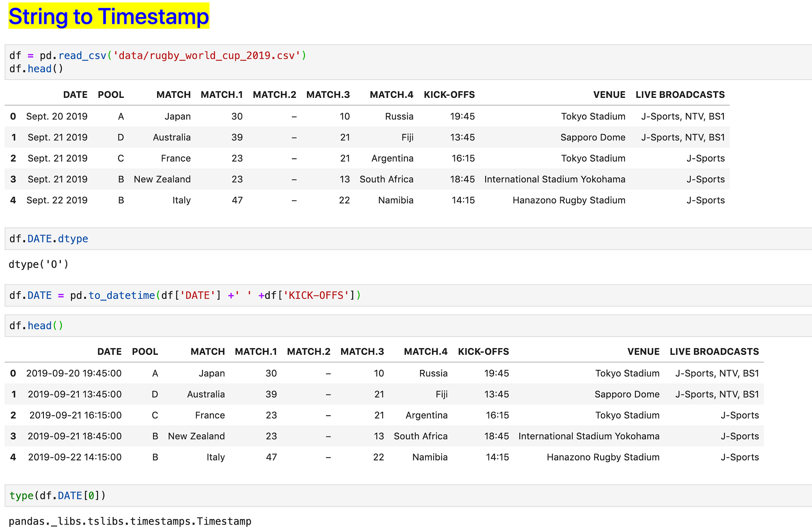Click the MATCH.1 header in first table
Viewport: 812px width, 531px height.
pyautogui.click(x=222, y=95)
